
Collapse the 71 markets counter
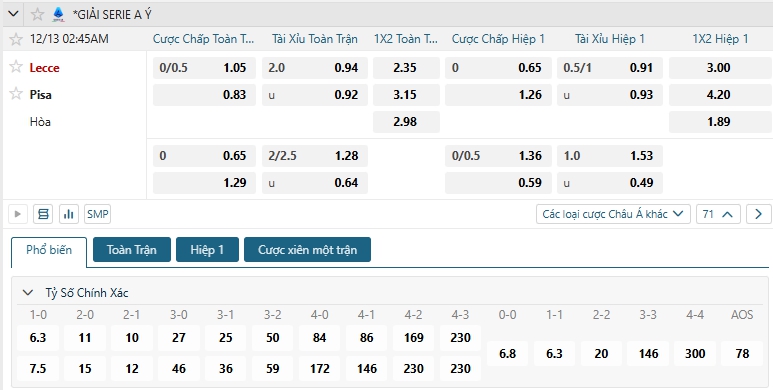718,214
